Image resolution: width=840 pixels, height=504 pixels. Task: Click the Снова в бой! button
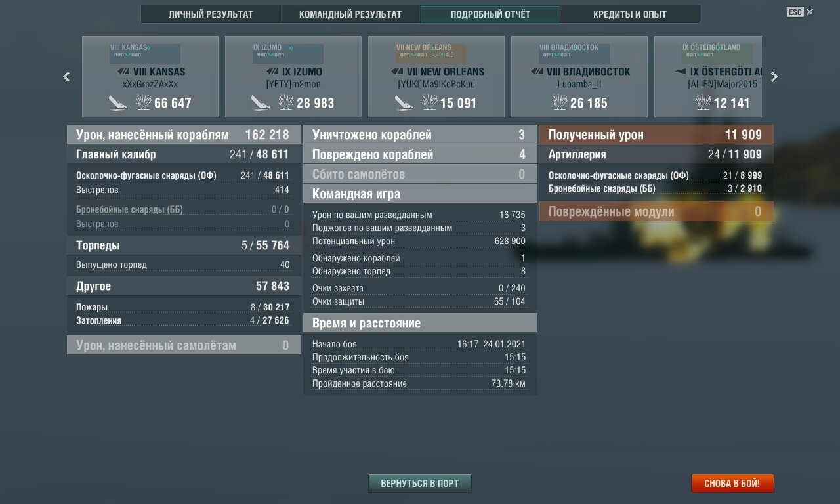(x=732, y=484)
